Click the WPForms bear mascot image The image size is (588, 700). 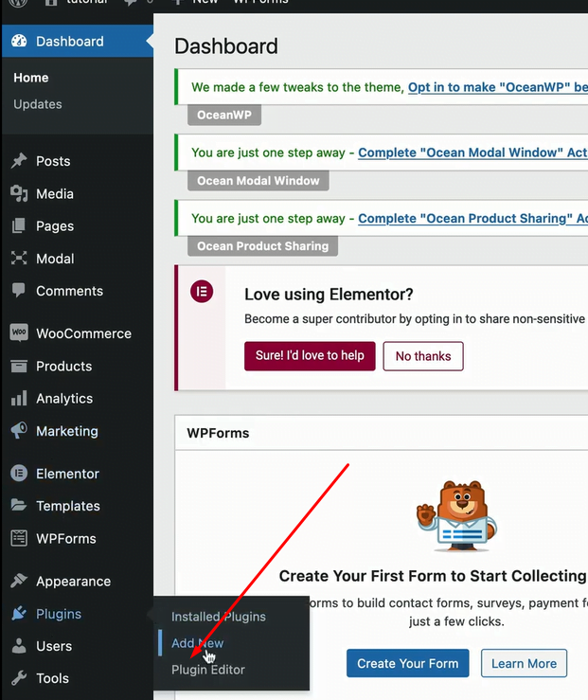tap(456, 516)
